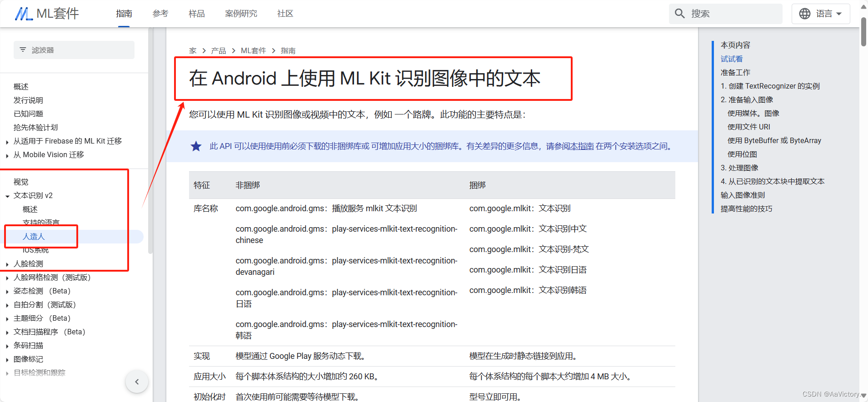Jump to 3. 处理图像 section
The image size is (868, 402).
(739, 168)
